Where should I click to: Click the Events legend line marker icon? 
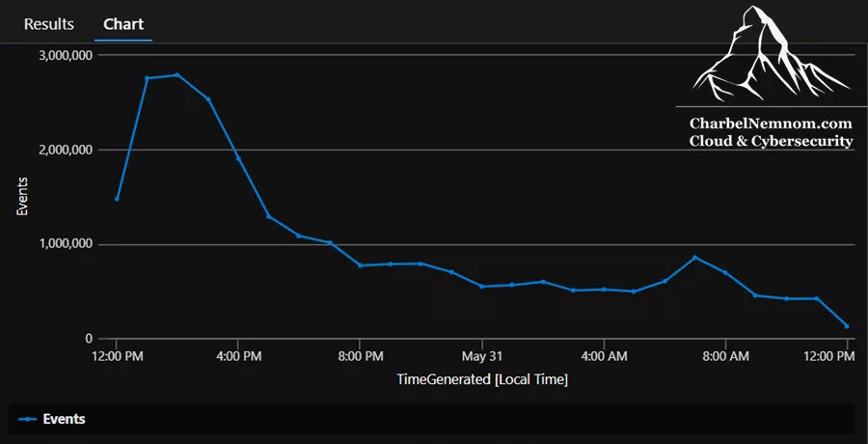coord(27,419)
